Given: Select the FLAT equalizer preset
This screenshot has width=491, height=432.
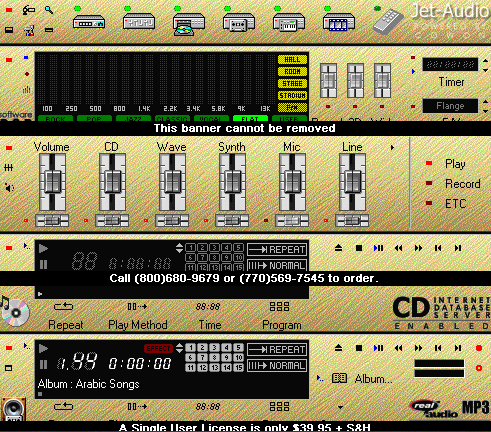Looking at the screenshot, I should (250, 118).
